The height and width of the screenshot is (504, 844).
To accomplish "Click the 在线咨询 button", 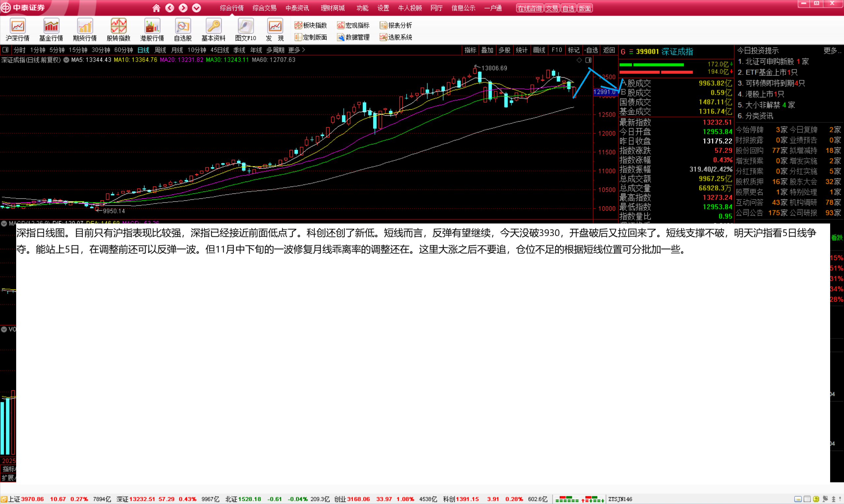I will click(x=529, y=8).
